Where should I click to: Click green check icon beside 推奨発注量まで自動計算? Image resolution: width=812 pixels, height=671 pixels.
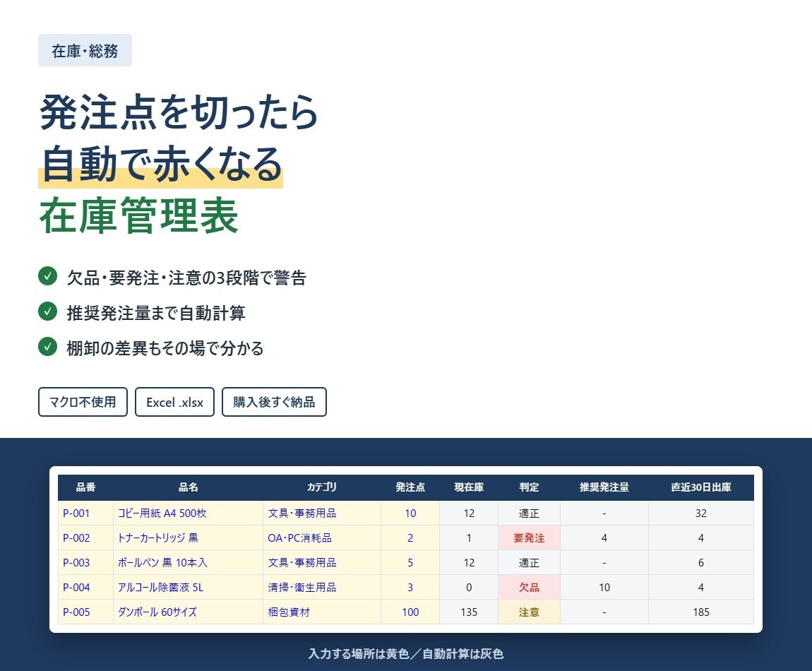(47, 311)
